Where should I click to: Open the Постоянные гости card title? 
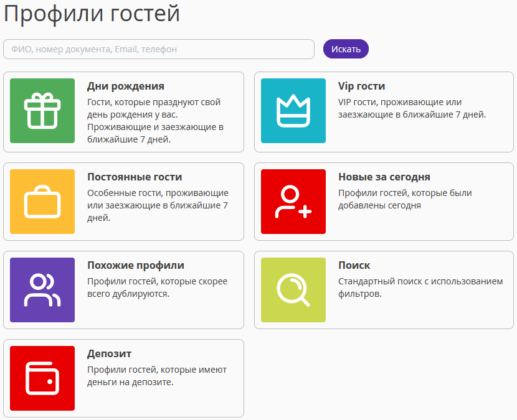tap(135, 177)
